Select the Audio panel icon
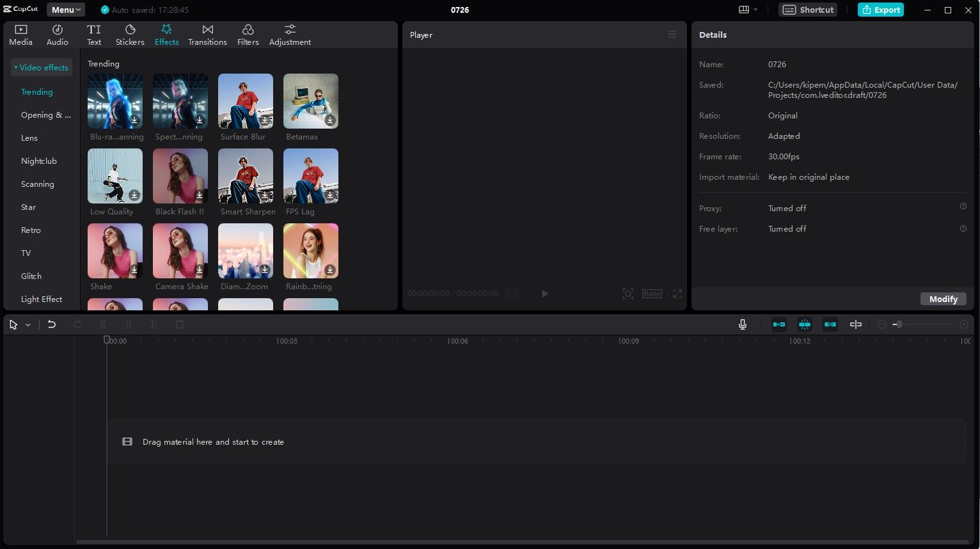Image resolution: width=980 pixels, height=549 pixels. tap(57, 34)
